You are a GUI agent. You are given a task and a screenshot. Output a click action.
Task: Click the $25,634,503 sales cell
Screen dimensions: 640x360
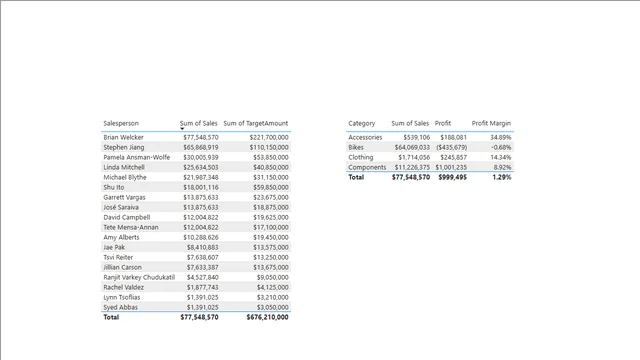click(201, 167)
